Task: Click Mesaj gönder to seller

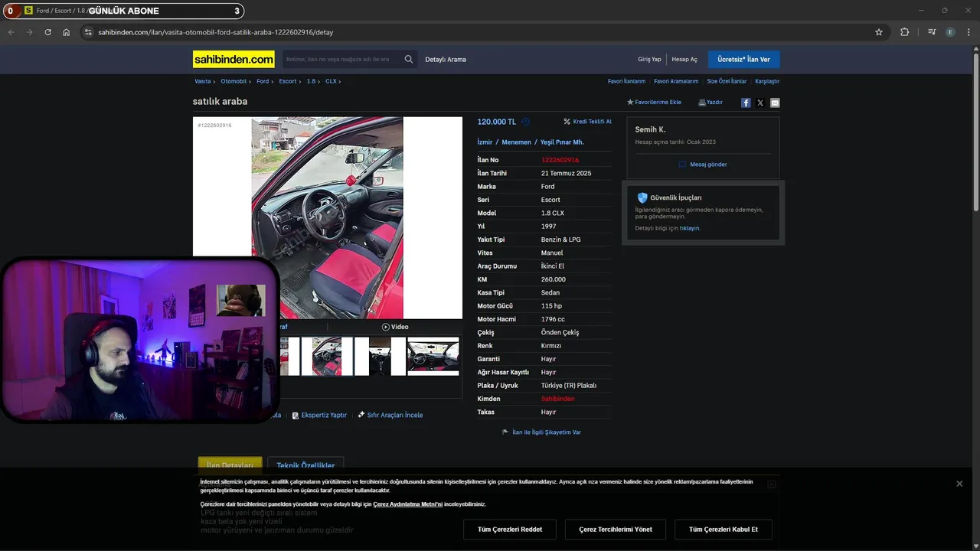Action: tap(703, 165)
